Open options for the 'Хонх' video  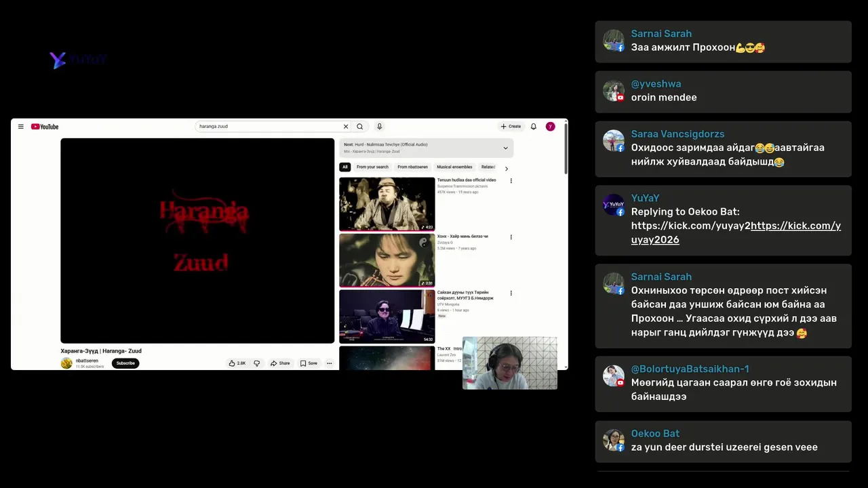(x=511, y=237)
